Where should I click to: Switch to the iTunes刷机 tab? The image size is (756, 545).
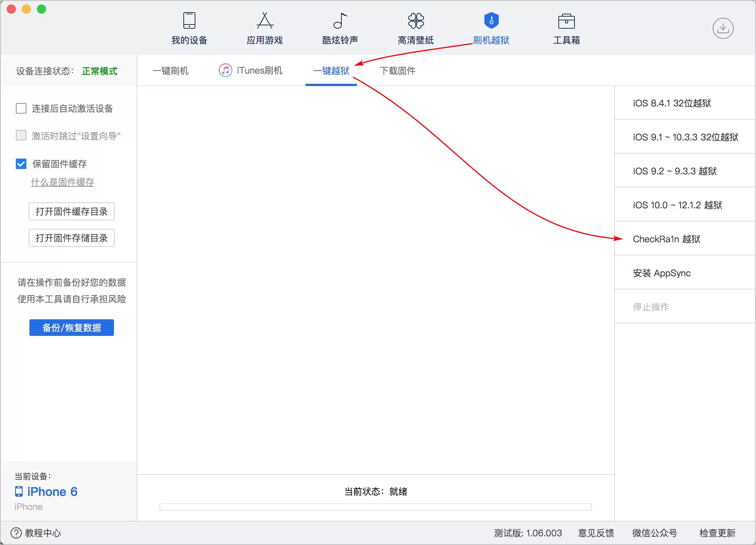coord(250,71)
